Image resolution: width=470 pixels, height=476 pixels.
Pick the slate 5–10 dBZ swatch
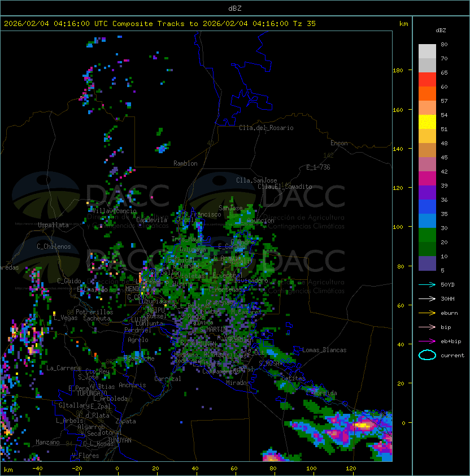(x=427, y=263)
